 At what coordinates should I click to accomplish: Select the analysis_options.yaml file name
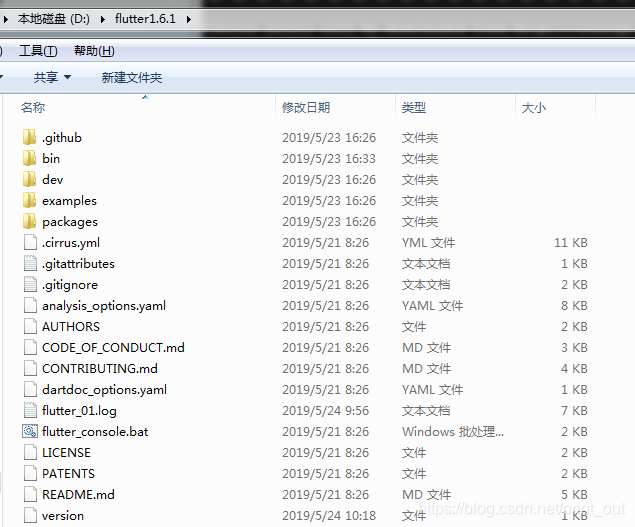(104, 306)
